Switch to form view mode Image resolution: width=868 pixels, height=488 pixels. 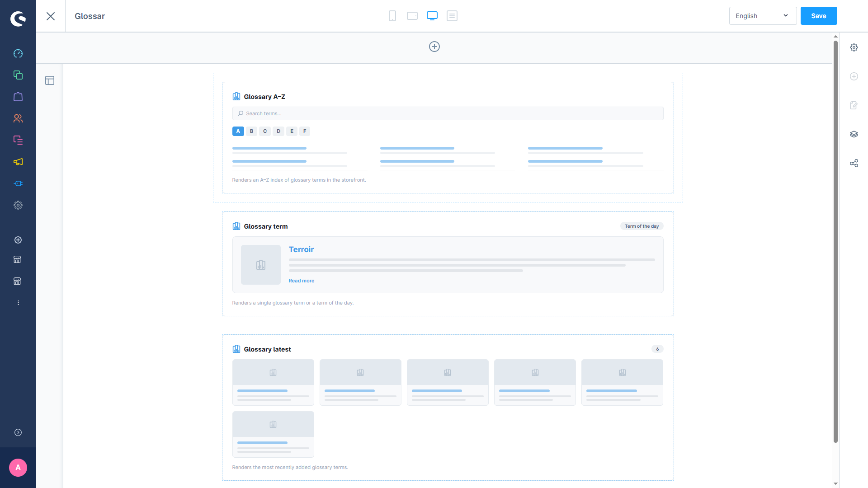452,16
